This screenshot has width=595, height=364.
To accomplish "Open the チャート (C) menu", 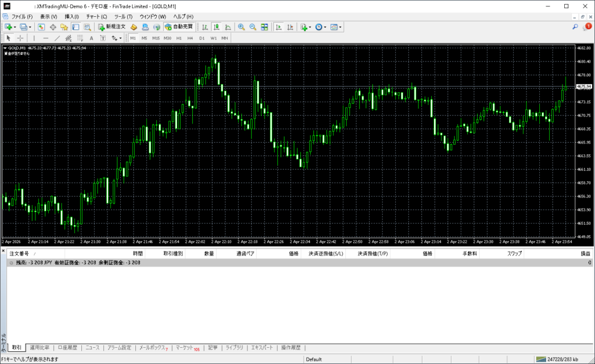I will point(96,17).
